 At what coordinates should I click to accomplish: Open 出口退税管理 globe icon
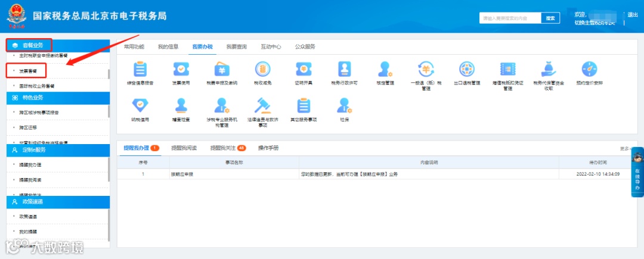pyautogui.click(x=467, y=69)
